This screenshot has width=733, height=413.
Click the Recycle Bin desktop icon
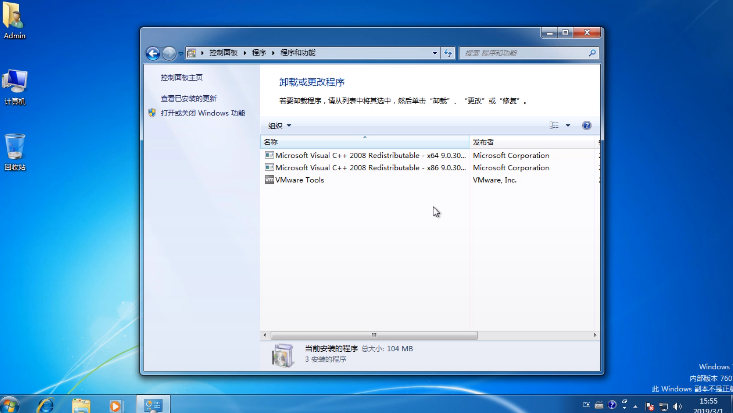(14, 152)
